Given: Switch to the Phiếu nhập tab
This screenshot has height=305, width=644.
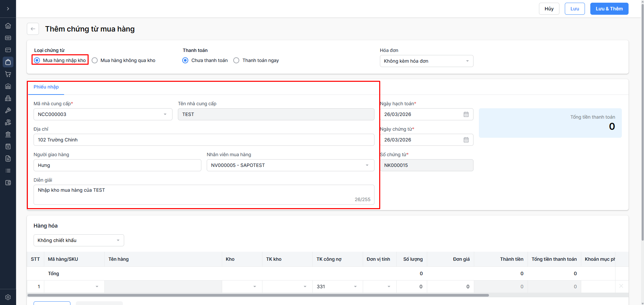Looking at the screenshot, I should 46,87.
